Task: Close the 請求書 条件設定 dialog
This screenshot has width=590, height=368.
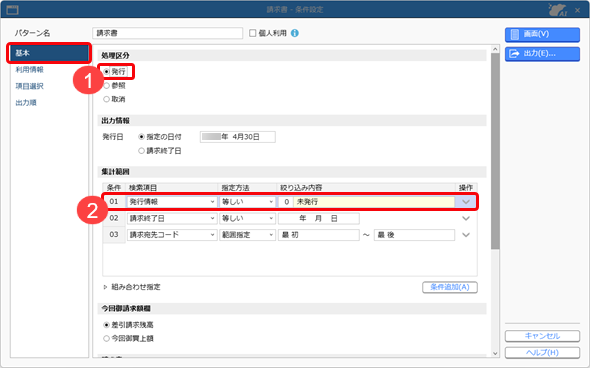Action: pyautogui.click(x=578, y=11)
